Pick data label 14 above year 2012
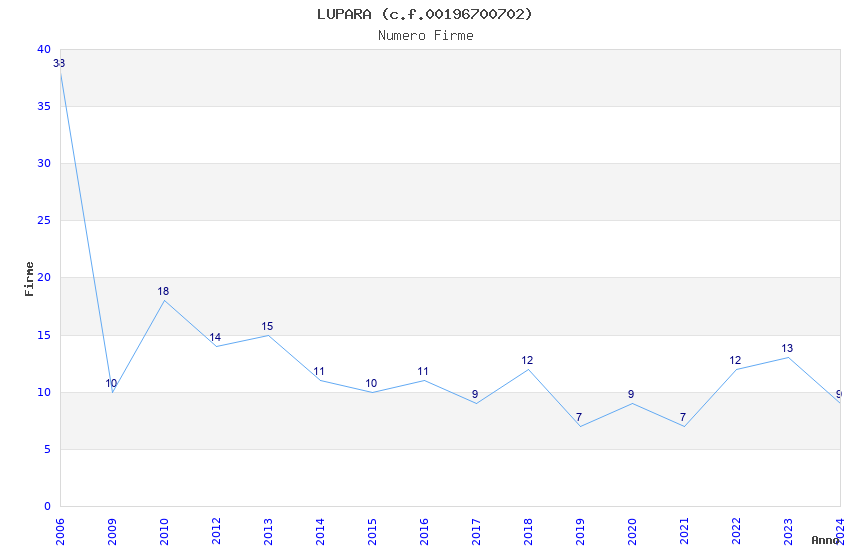 point(215,337)
